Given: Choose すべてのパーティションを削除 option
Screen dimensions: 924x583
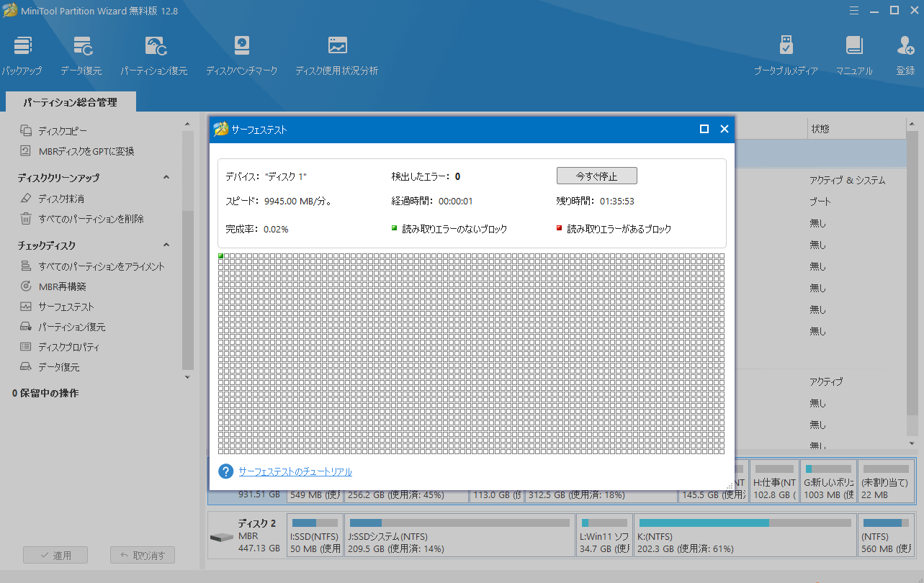Looking at the screenshot, I should click(91, 219).
